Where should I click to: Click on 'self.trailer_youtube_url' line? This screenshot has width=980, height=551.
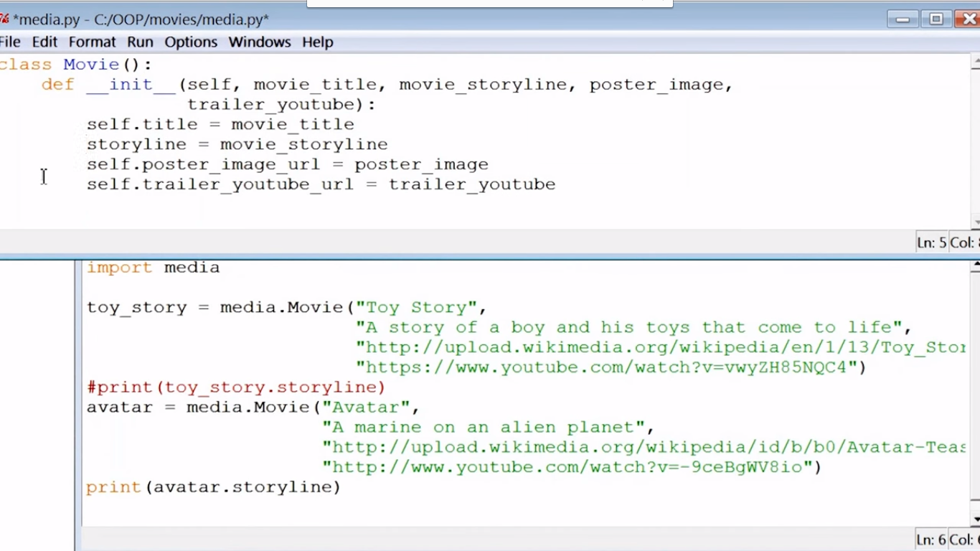(220, 184)
